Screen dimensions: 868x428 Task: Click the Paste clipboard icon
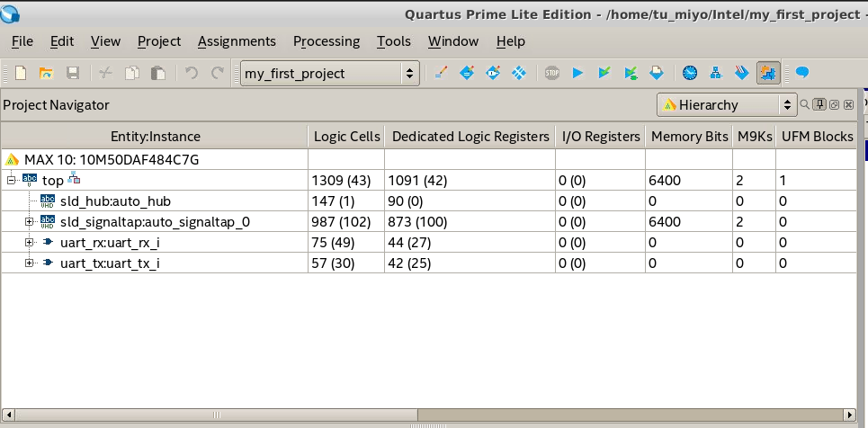pos(157,73)
